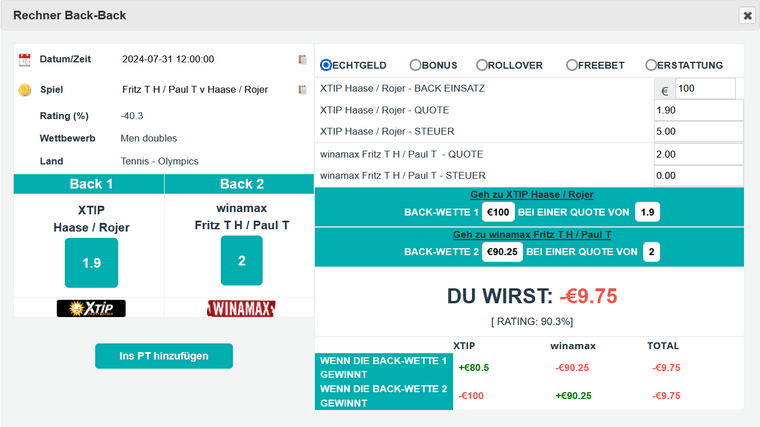Click the -€90.25 winamax loss cell
The height and width of the screenshot is (427, 760).
click(572, 368)
